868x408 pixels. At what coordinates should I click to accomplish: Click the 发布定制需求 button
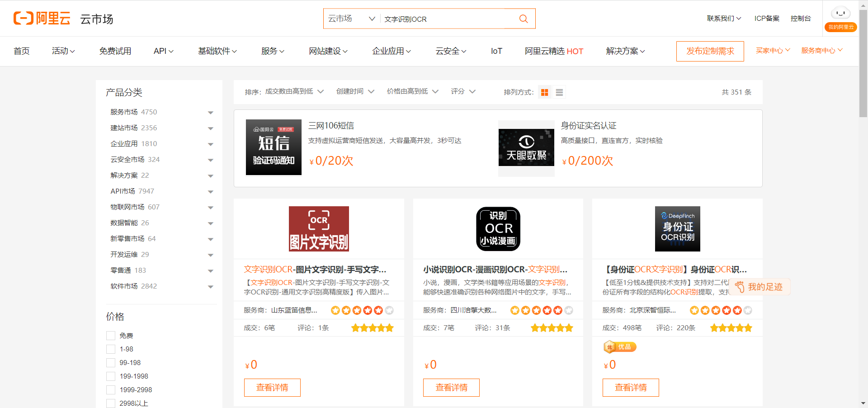(710, 51)
